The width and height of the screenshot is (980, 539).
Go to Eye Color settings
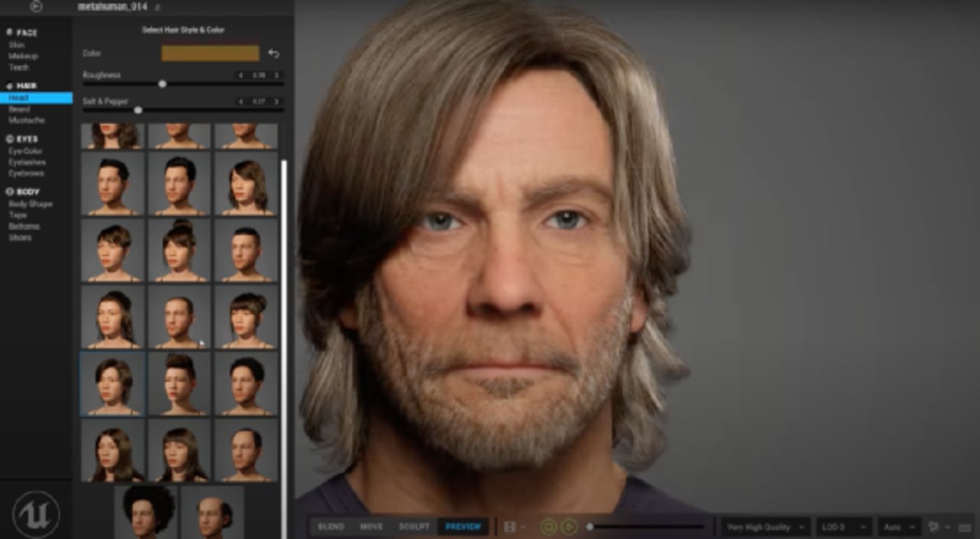tap(26, 151)
